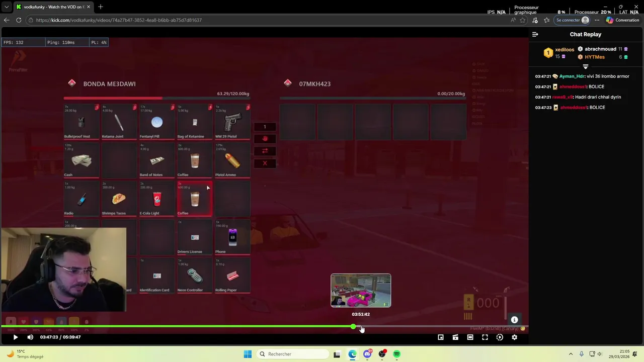The height and width of the screenshot is (362, 644).
Task: Open video player settings gear
Action: pyautogui.click(x=514, y=337)
